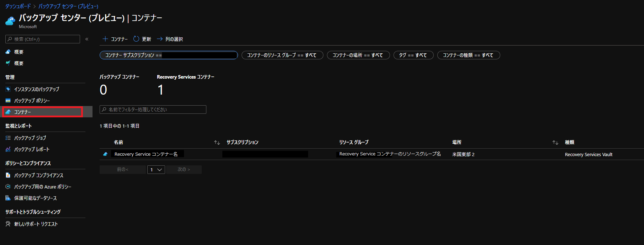Sort the table by the 場所 column arrows
The height and width of the screenshot is (245, 644).
coord(555,143)
